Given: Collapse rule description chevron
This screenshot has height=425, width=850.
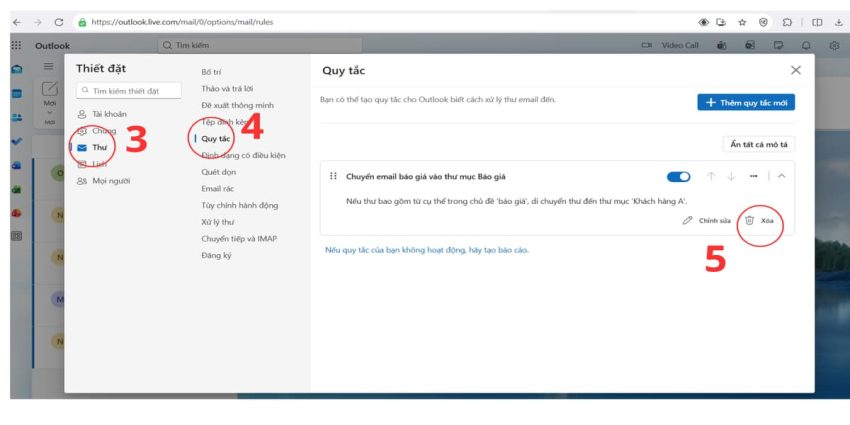Looking at the screenshot, I should tap(781, 177).
